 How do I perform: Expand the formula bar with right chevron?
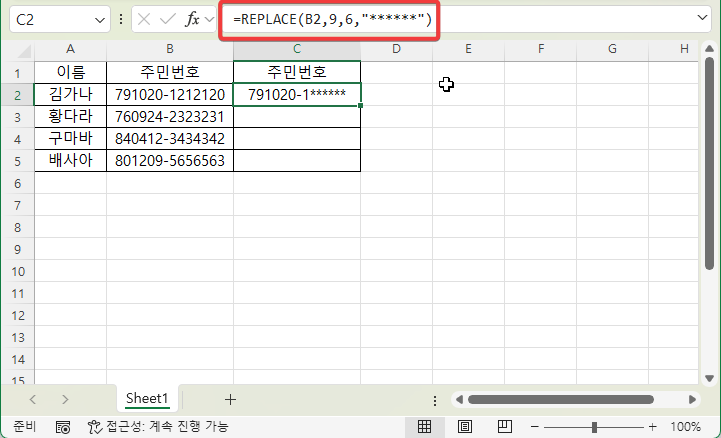(702, 18)
